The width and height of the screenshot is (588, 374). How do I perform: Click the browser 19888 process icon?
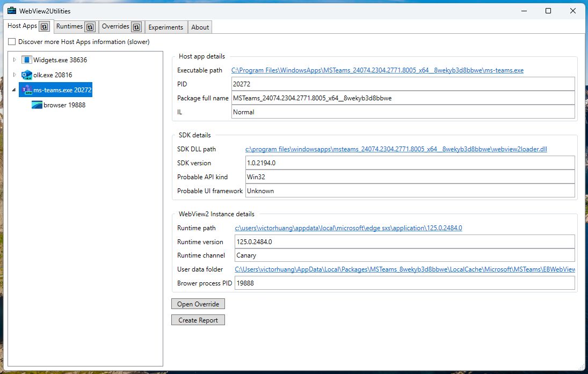37,105
